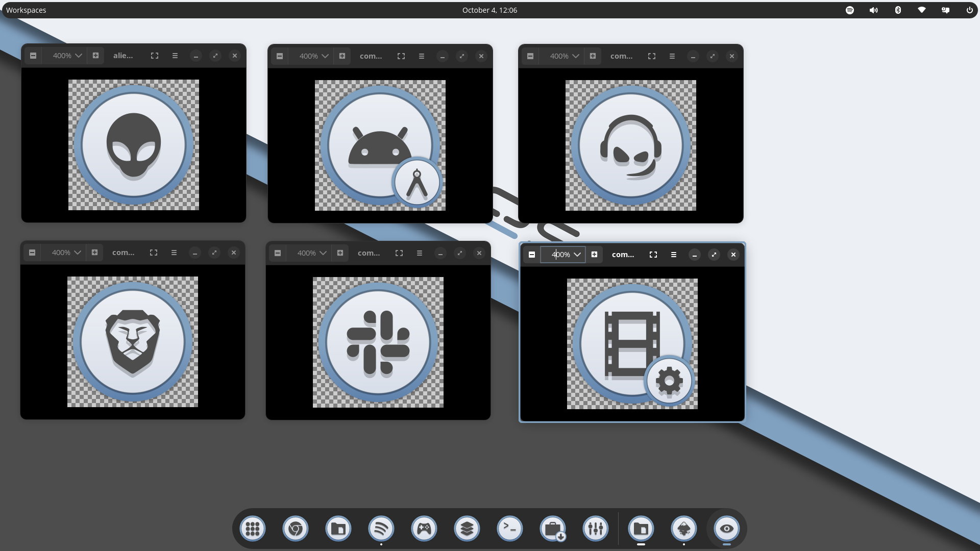Open hamburger menu in Brave lion window
The height and width of the screenshot is (551, 980).
[x=174, y=253]
